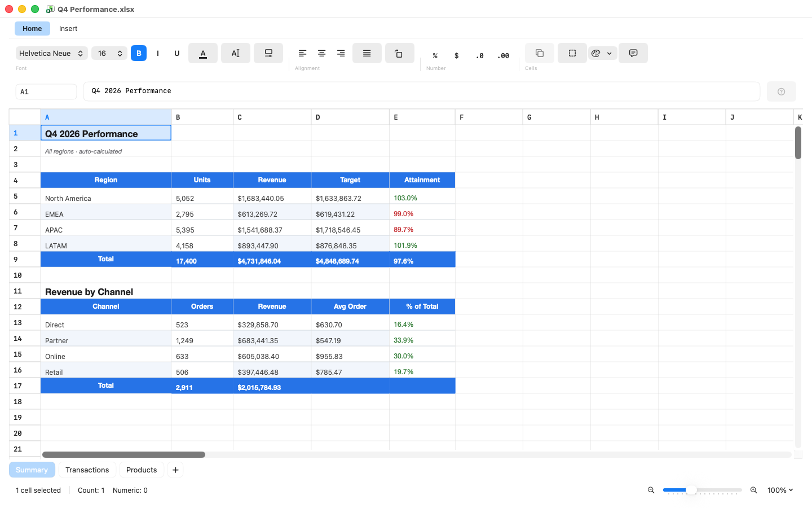
Task: Click the help question mark icon
Action: pos(782,91)
